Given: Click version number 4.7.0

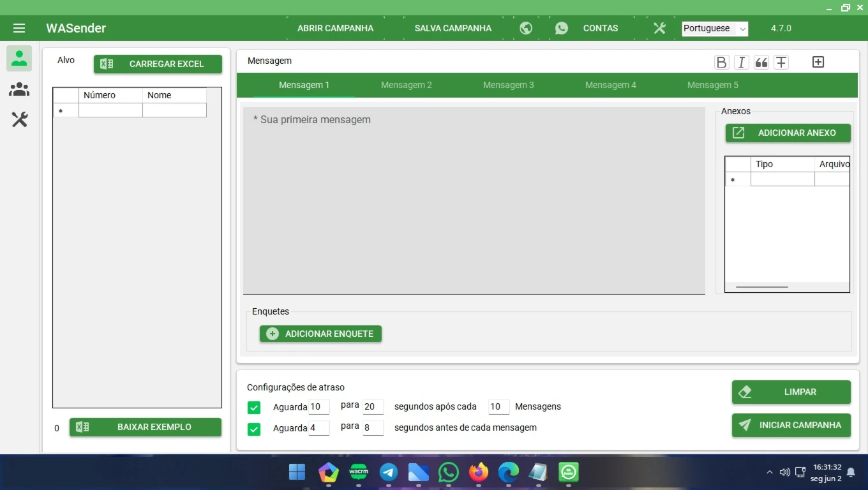Looking at the screenshot, I should 781,28.
